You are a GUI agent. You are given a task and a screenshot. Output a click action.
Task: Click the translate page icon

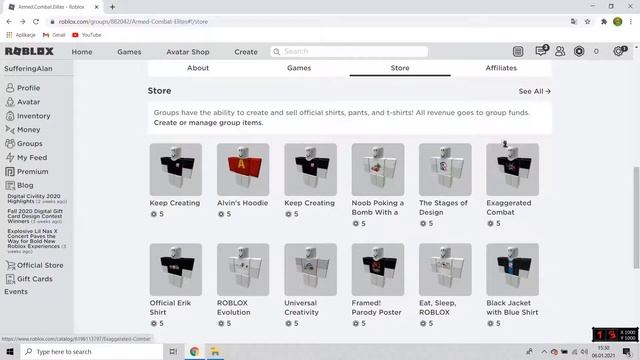[573, 22]
